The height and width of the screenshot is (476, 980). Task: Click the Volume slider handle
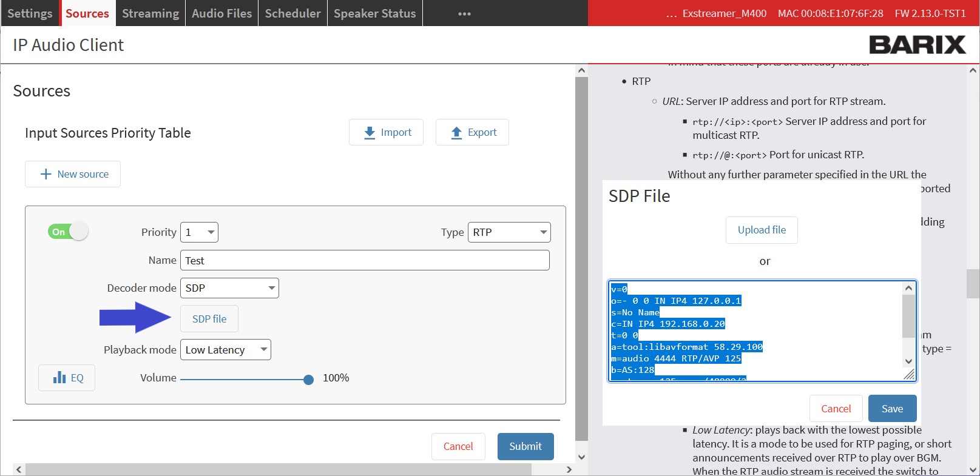point(308,380)
